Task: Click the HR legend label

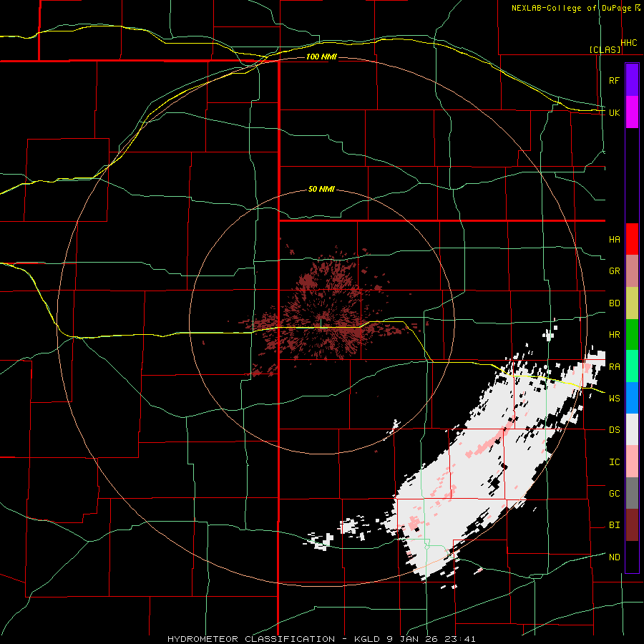Action: pos(614,335)
